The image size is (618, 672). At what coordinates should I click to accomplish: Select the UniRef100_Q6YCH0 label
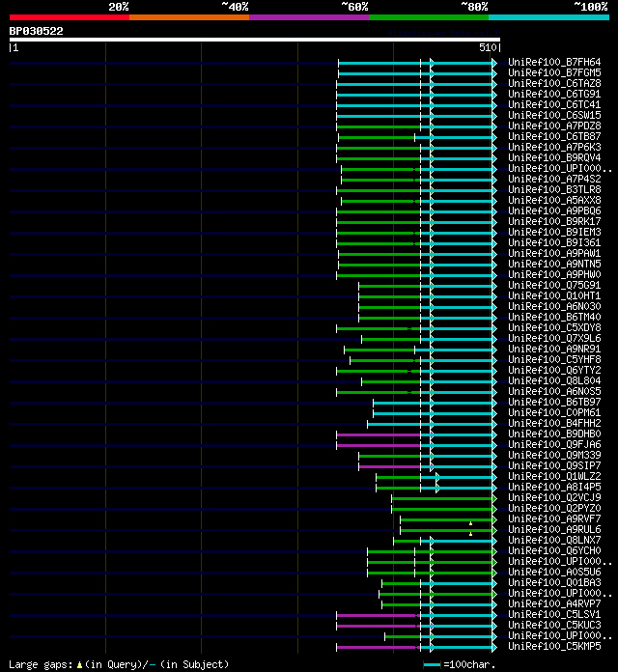click(554, 550)
